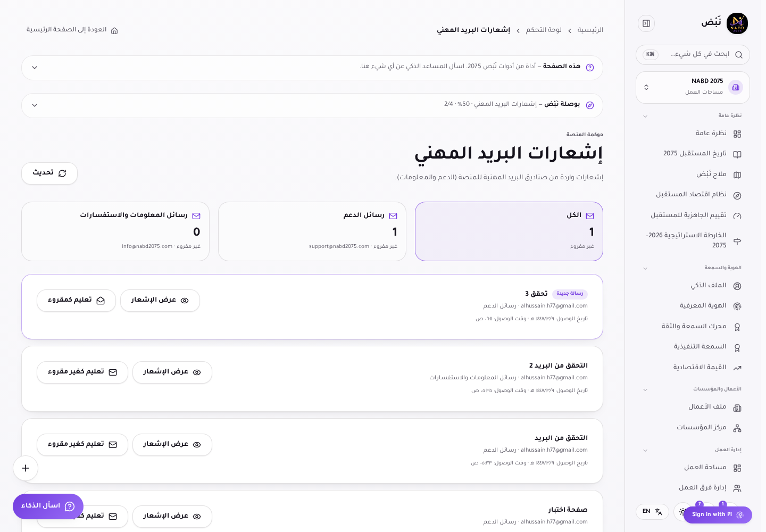Click the تحديث refresh button
Screen dimensions: 766x532
[x=49, y=173]
